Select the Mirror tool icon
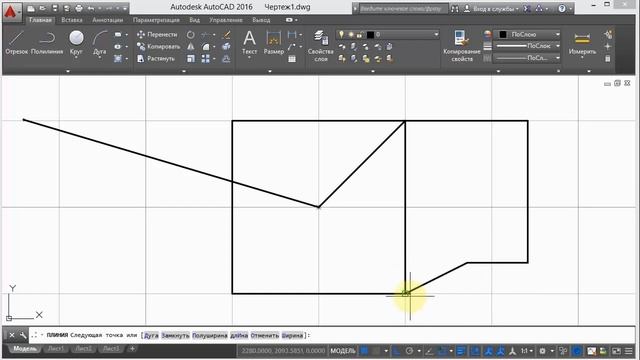This screenshot has height=360, width=640. [191, 47]
